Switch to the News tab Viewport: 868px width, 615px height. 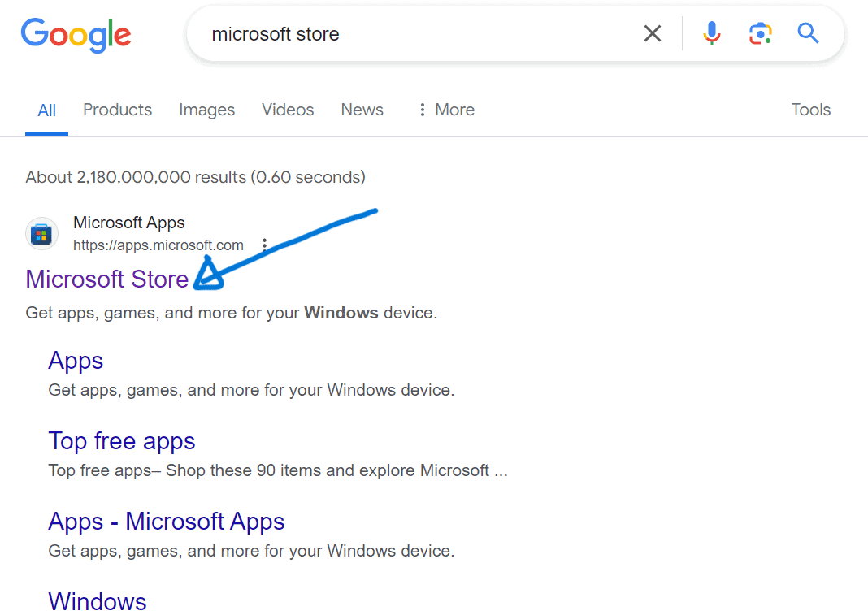pos(362,110)
